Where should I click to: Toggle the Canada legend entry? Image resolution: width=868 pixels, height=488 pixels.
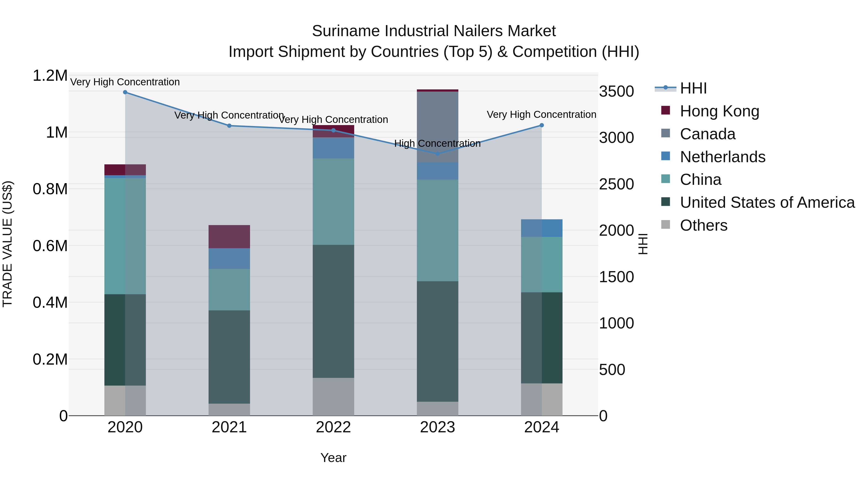point(698,134)
